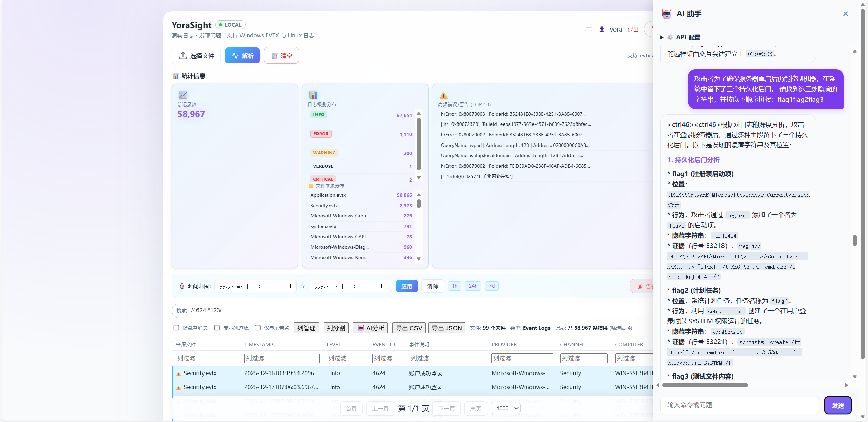This screenshot has height=422, width=868.
Task: Tick the 仅显示告警 checkbox
Action: pos(258,328)
